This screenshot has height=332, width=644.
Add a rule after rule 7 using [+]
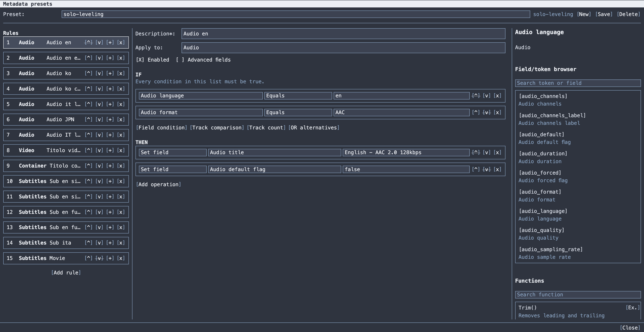[x=110, y=135]
